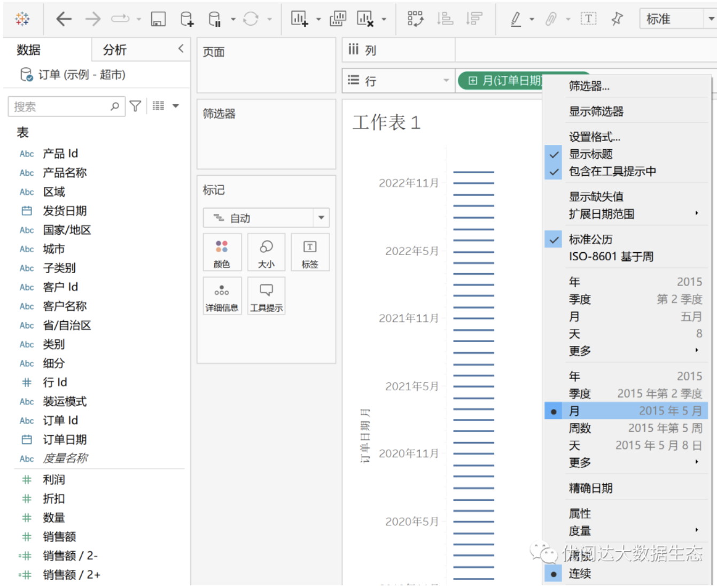Click the add new data source icon
The height and width of the screenshot is (588, 717).
tap(186, 19)
